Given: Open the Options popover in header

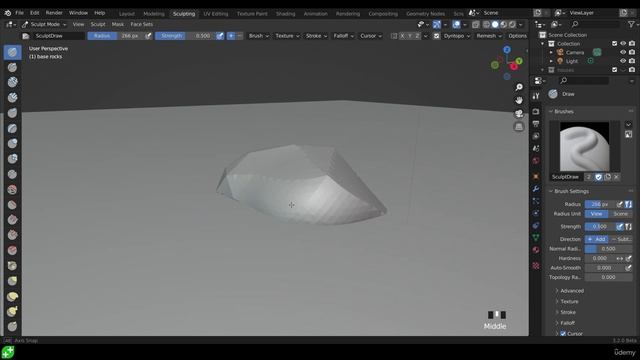Looking at the screenshot, I should point(518,36).
